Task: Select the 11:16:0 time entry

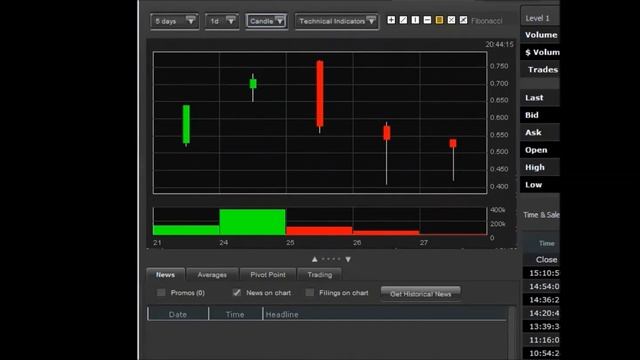Action: (542, 340)
